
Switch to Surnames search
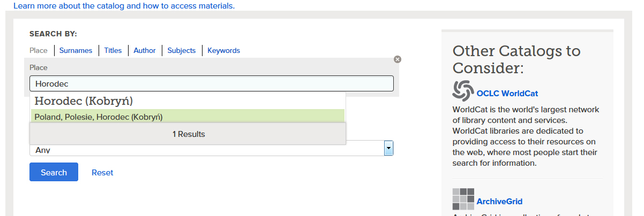pos(76,51)
